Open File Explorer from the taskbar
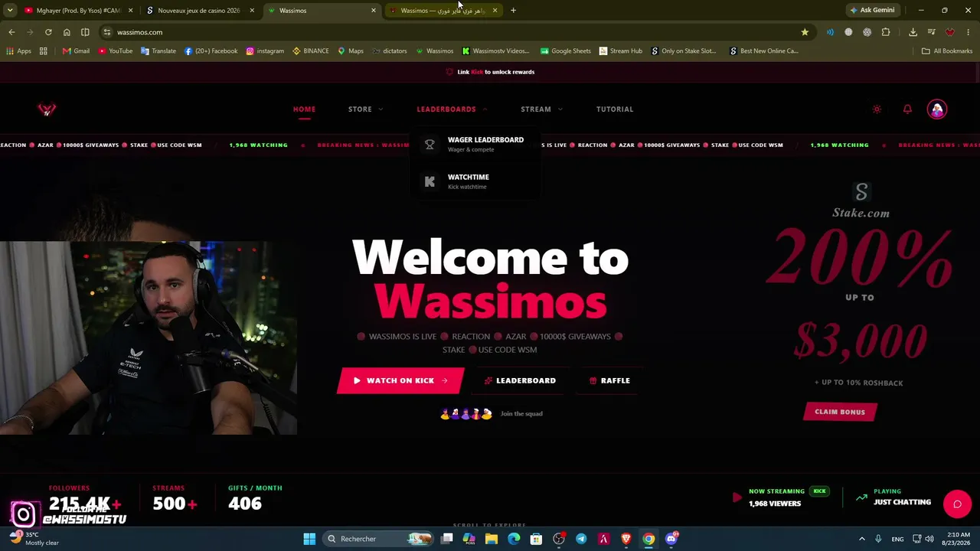Screen dimensions: 980x551 [492, 539]
